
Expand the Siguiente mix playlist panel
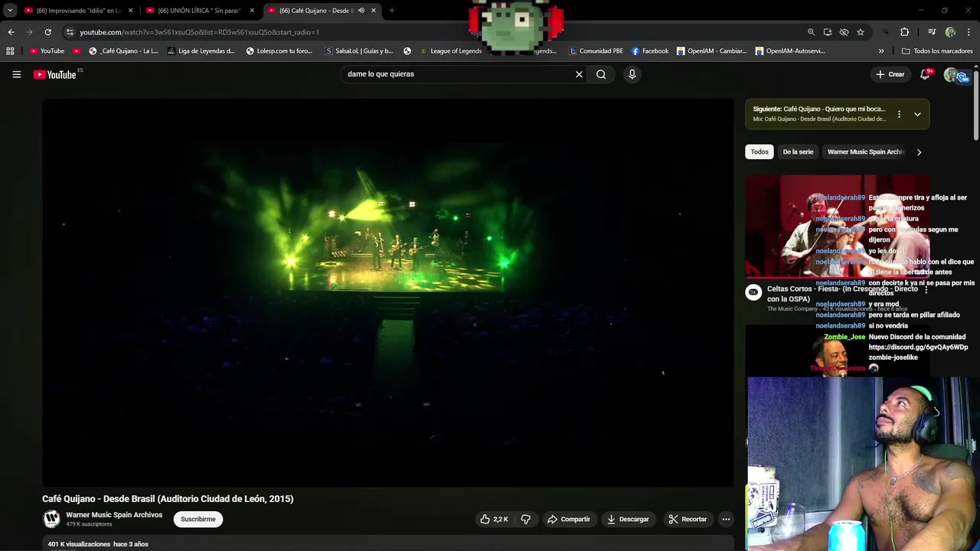point(917,114)
